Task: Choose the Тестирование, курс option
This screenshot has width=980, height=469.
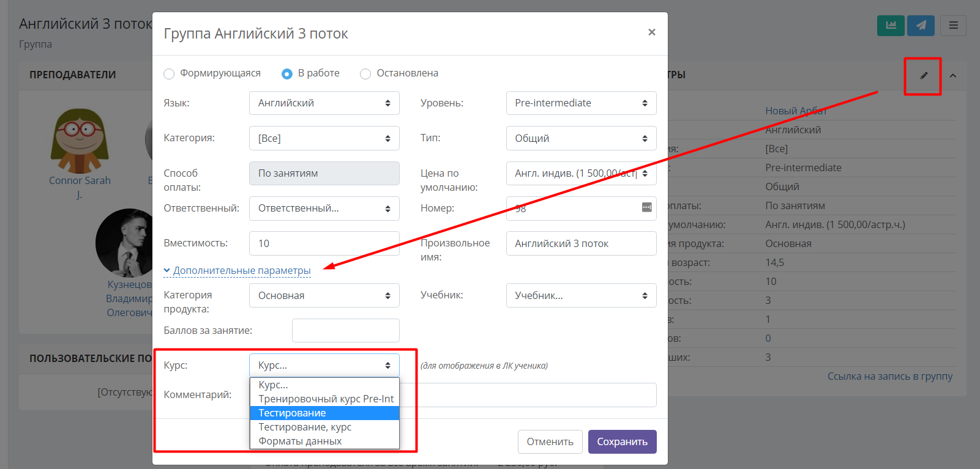Action: tap(324, 427)
